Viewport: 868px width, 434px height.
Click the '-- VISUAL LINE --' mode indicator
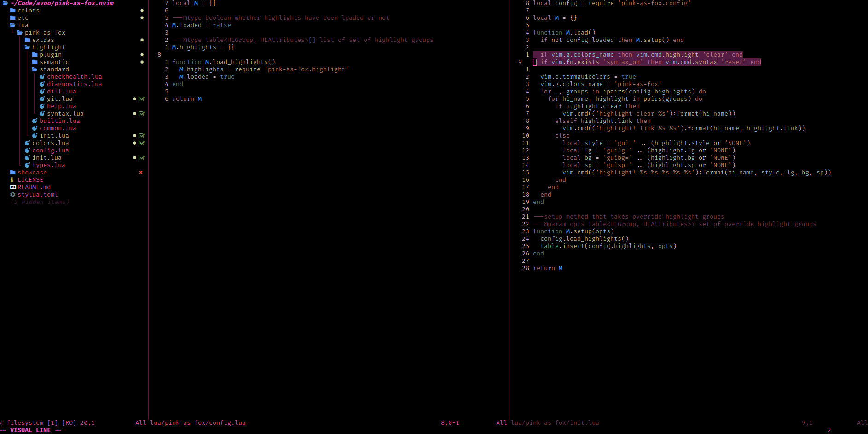(x=30, y=430)
